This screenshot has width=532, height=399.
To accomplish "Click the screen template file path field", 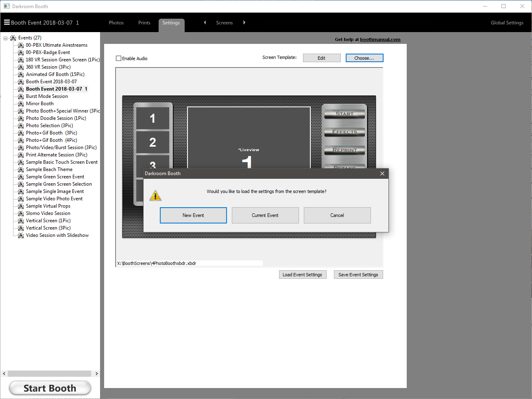I will tap(190, 263).
